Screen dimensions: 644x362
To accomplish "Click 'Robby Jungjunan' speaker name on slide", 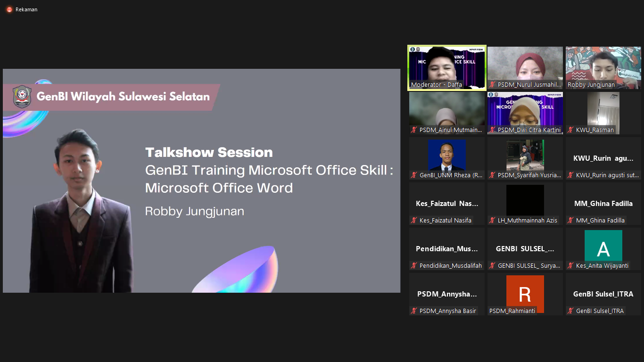I will coord(195,211).
